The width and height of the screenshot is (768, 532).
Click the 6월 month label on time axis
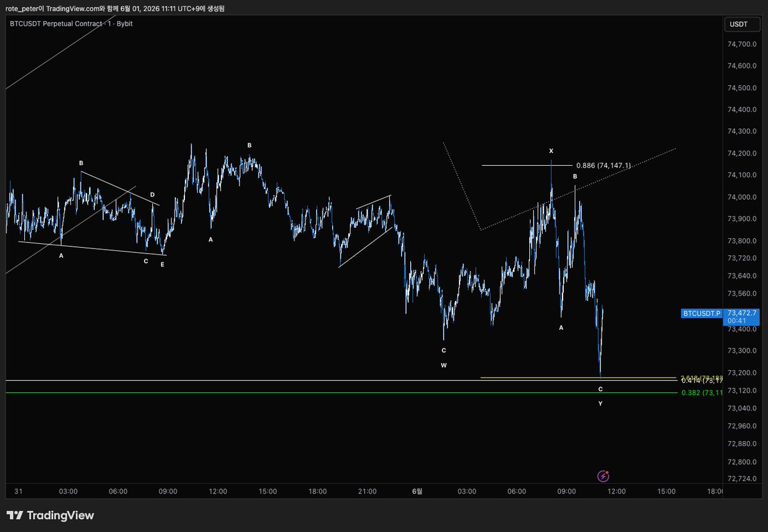point(417,492)
